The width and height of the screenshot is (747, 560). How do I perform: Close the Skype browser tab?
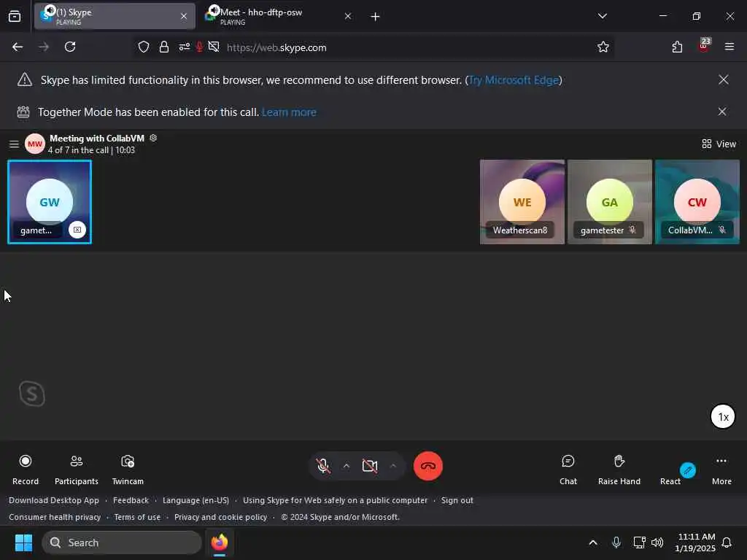184,16
